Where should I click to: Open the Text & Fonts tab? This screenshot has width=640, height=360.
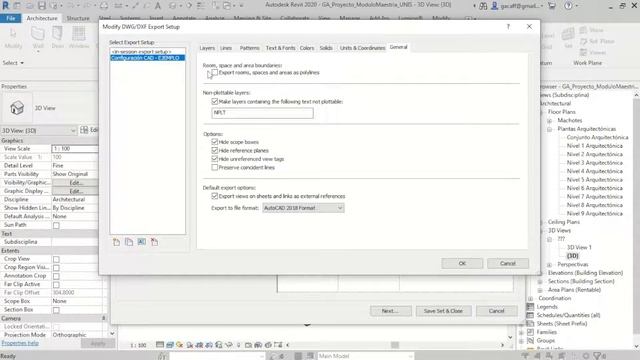tap(280, 48)
